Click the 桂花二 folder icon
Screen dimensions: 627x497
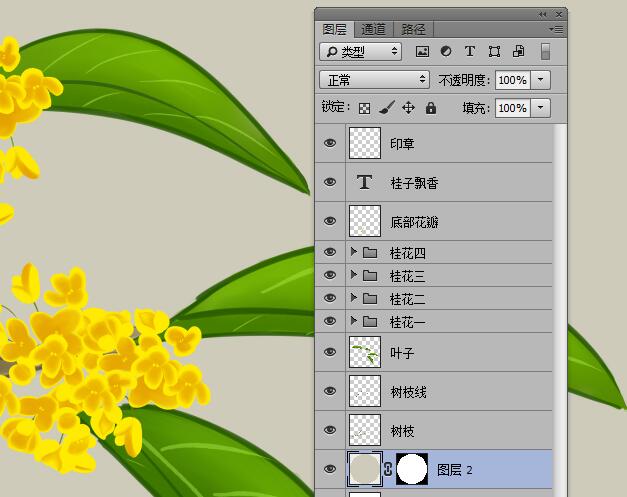tap(370, 298)
